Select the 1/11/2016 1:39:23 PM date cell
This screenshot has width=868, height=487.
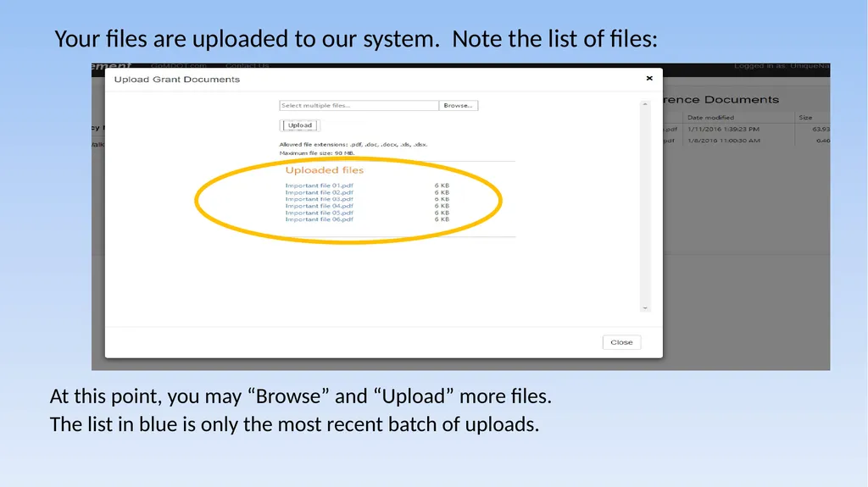pos(724,129)
